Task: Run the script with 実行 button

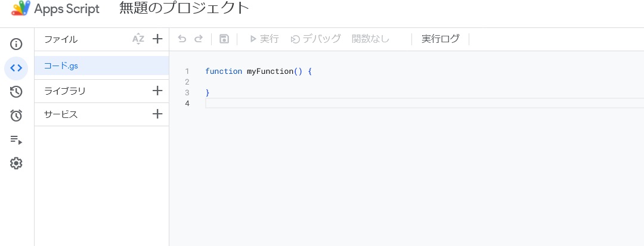Action: (265, 39)
